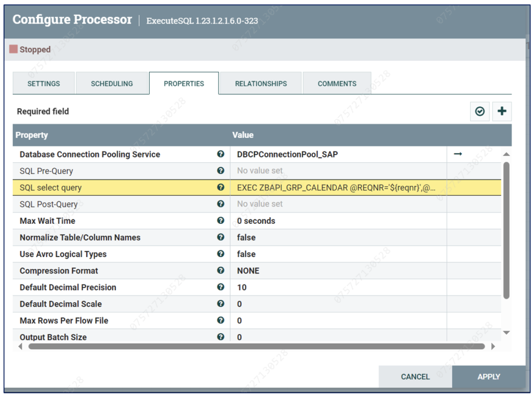Click the Property column header
Screen dimensions: 532x395
tap(32, 135)
